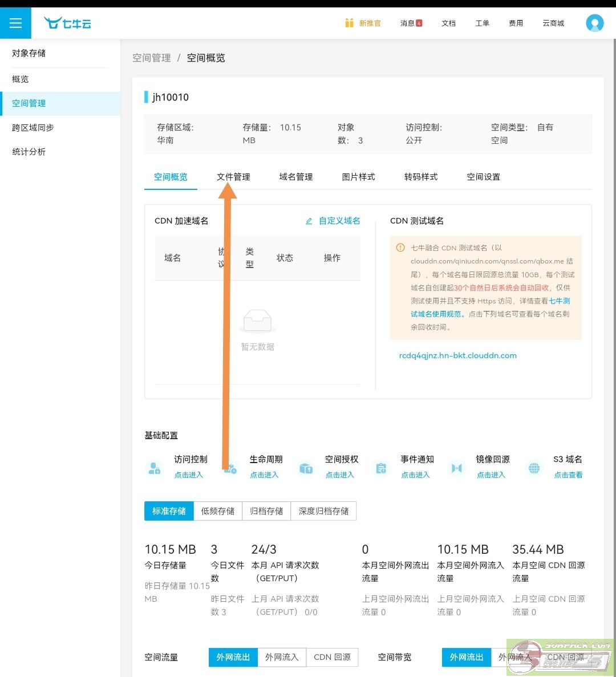Viewport: 616px width, 677px height.
Task: Select the 低频存储 storage type
Action: point(217,511)
